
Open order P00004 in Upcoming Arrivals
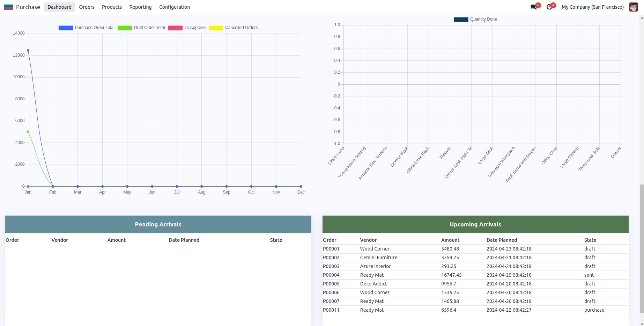point(331,275)
